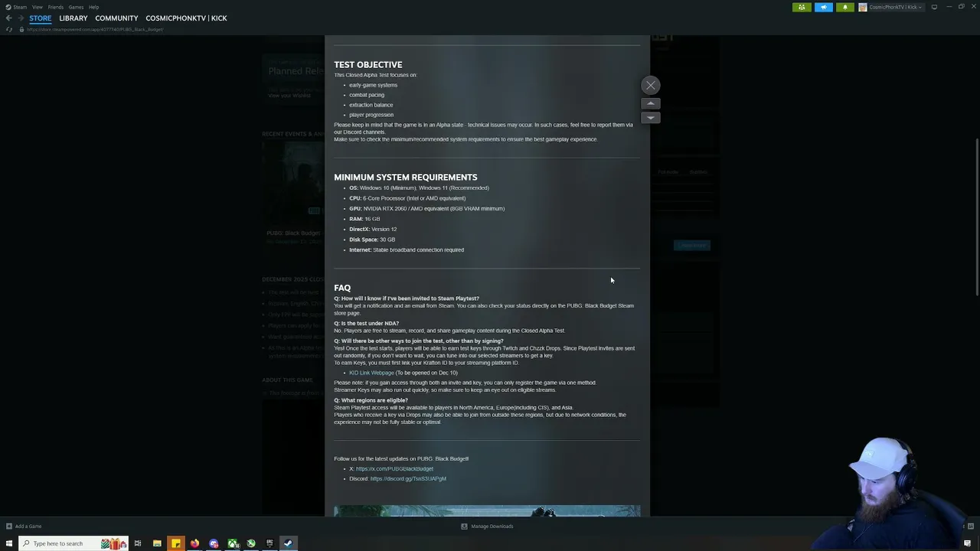Open File Explorer from the taskbar

pyautogui.click(x=157, y=543)
